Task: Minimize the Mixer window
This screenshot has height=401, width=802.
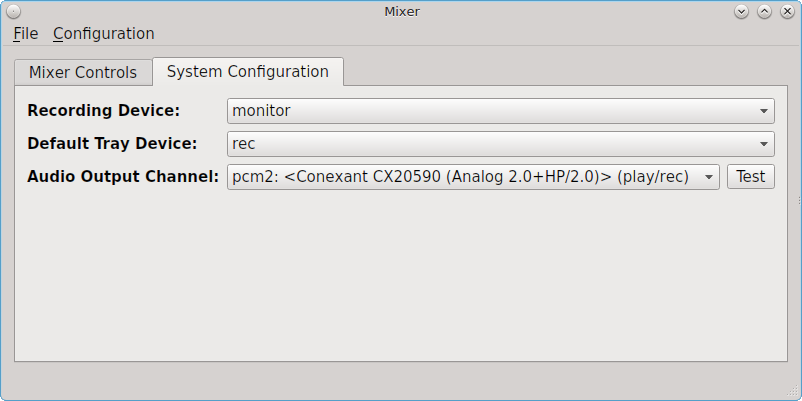Action: coord(741,11)
